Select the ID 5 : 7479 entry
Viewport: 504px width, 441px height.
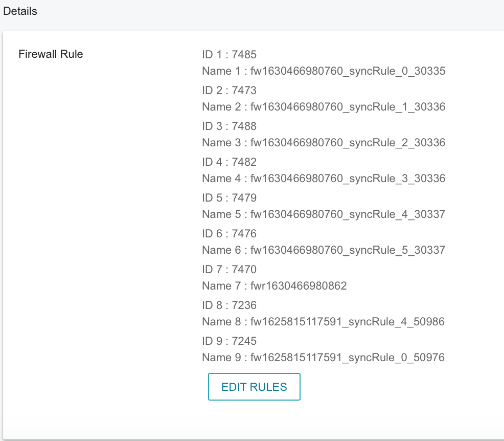[x=229, y=198]
